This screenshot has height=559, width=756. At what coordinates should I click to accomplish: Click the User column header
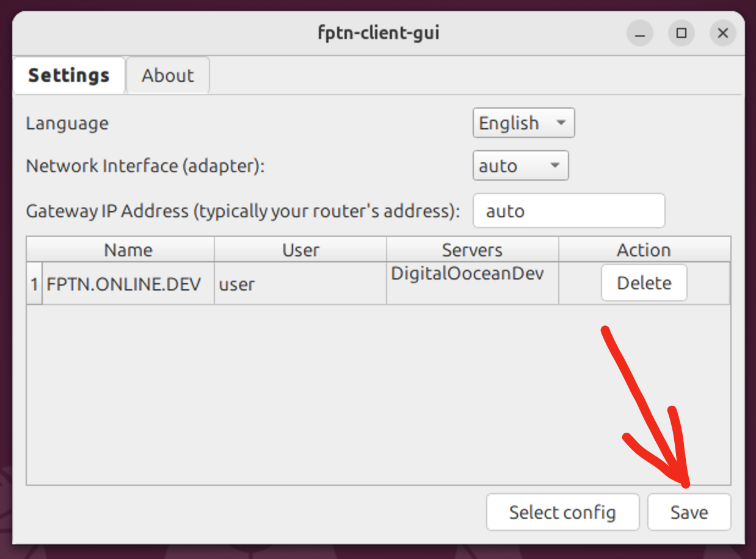(300, 250)
